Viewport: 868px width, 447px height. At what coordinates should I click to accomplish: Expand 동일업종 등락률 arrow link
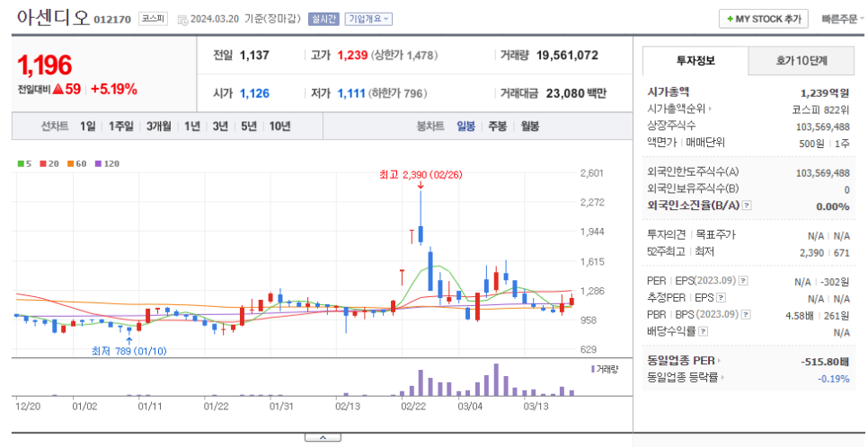(723, 378)
